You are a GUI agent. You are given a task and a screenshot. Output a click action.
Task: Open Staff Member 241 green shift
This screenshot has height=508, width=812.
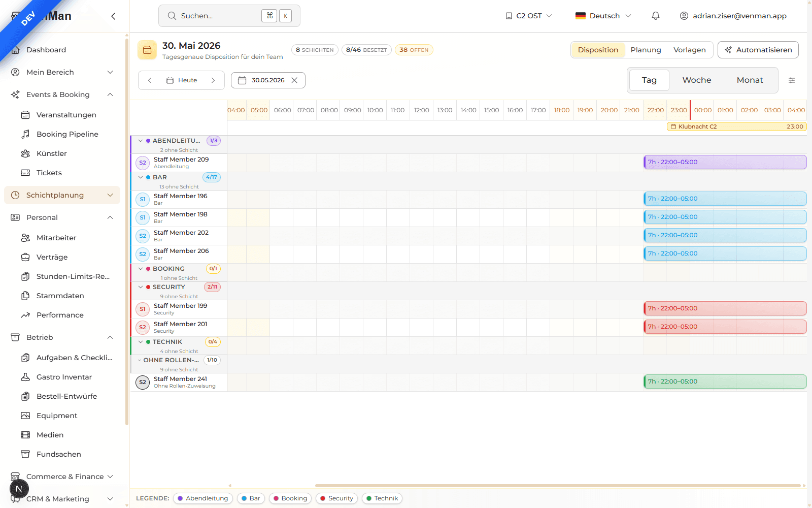pos(725,382)
